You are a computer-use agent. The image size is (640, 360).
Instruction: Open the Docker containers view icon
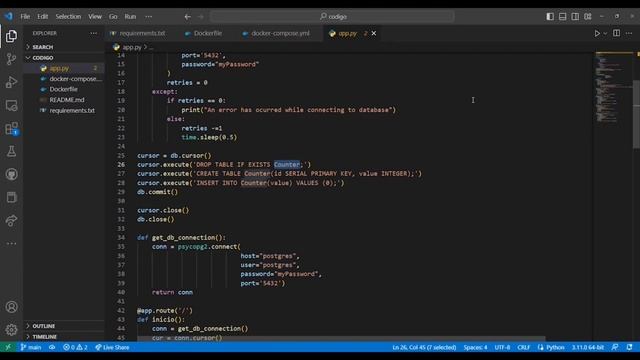[x=11, y=198]
